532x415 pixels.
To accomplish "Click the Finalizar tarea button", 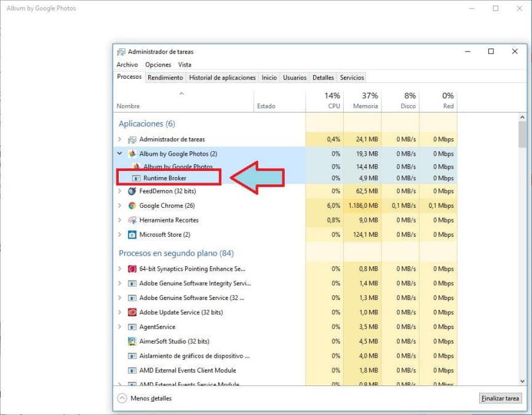I will click(x=499, y=398).
